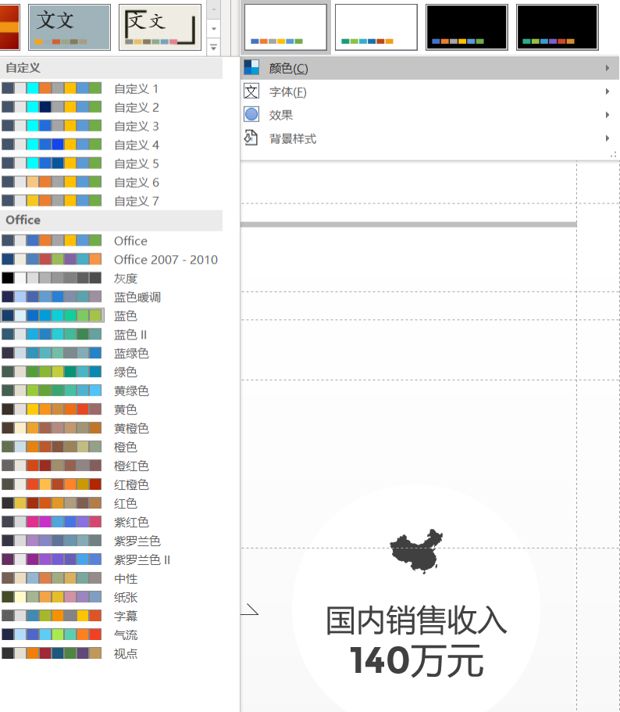Select the first white variant thumbnail
Image resolution: width=620 pixels, height=712 pixels.
[x=285, y=27]
